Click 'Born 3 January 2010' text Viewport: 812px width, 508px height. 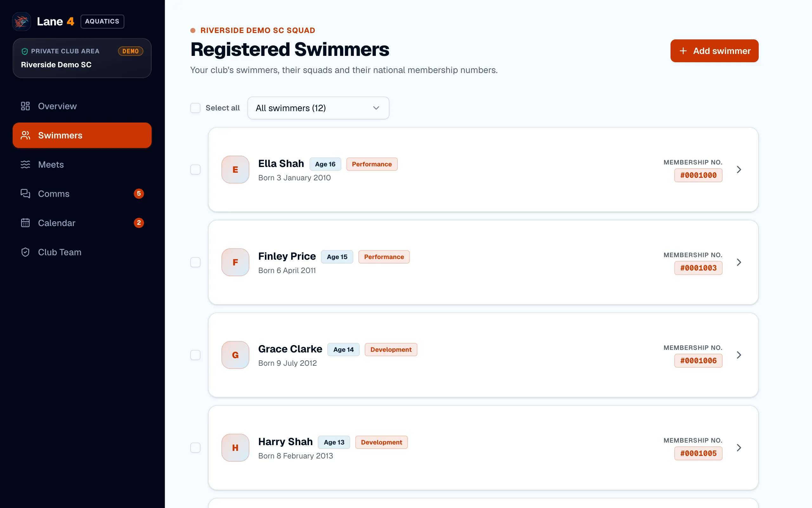[x=294, y=178]
